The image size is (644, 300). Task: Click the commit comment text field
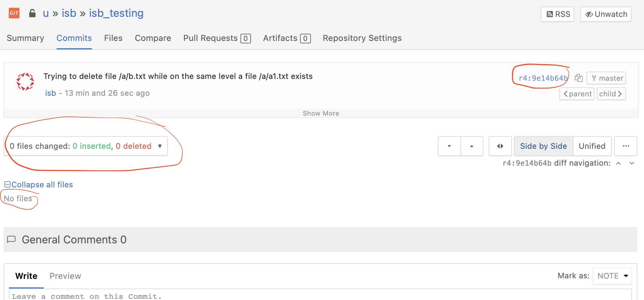(320, 296)
